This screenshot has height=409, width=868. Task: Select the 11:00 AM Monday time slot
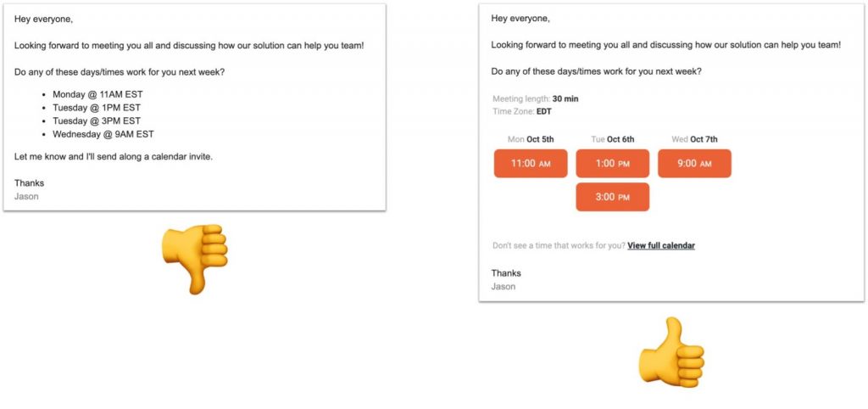click(x=531, y=164)
